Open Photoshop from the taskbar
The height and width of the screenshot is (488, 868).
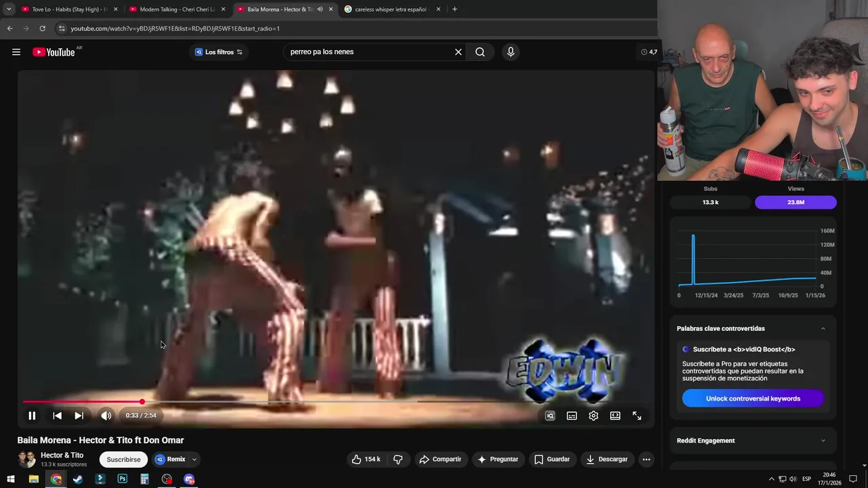pos(122,479)
